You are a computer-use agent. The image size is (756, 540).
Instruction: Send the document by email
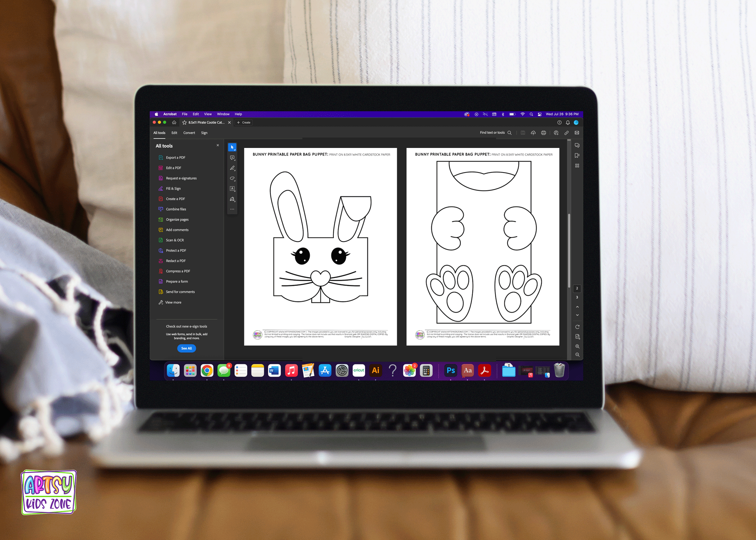[x=577, y=132]
